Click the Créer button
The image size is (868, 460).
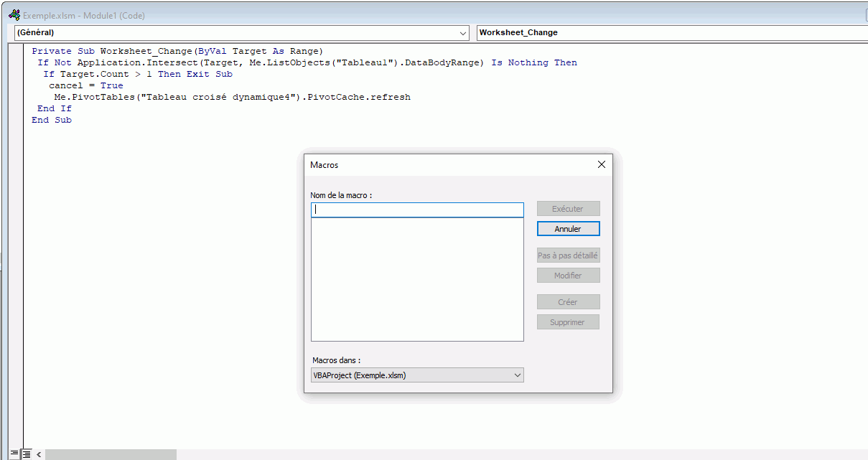pyautogui.click(x=568, y=302)
